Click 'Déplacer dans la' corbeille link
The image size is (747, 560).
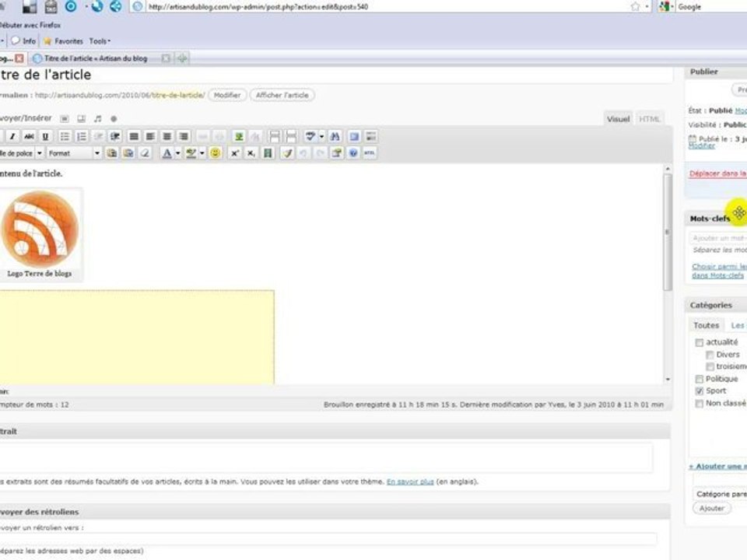pos(718,173)
